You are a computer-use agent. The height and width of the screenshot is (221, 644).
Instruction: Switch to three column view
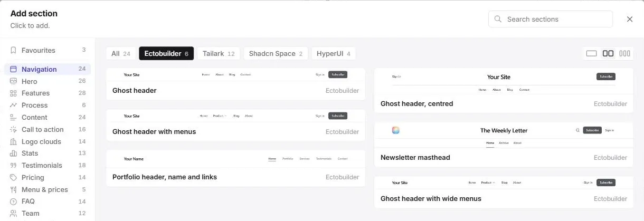coord(625,53)
